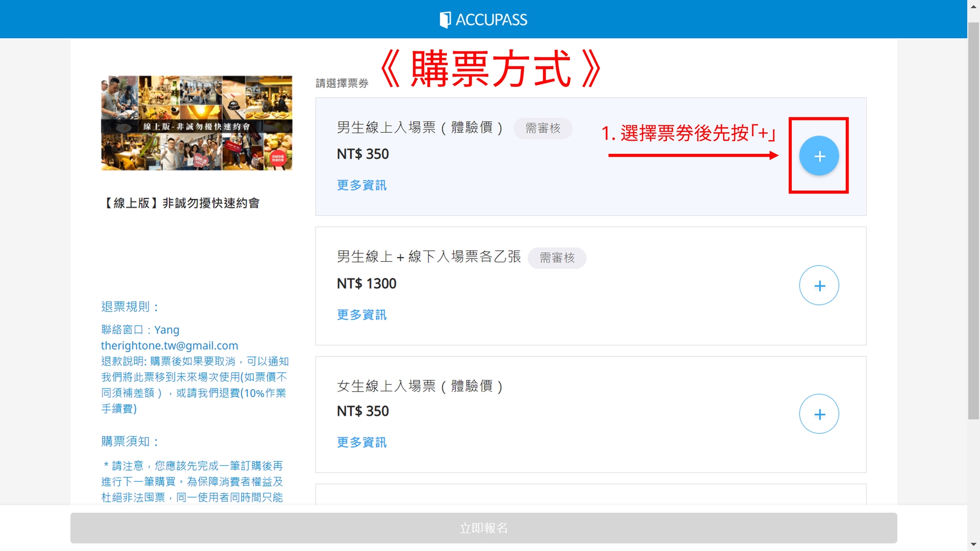Click 需審核 badge on 線上+線下 ticket
This screenshot has height=551, width=980.
pos(557,258)
